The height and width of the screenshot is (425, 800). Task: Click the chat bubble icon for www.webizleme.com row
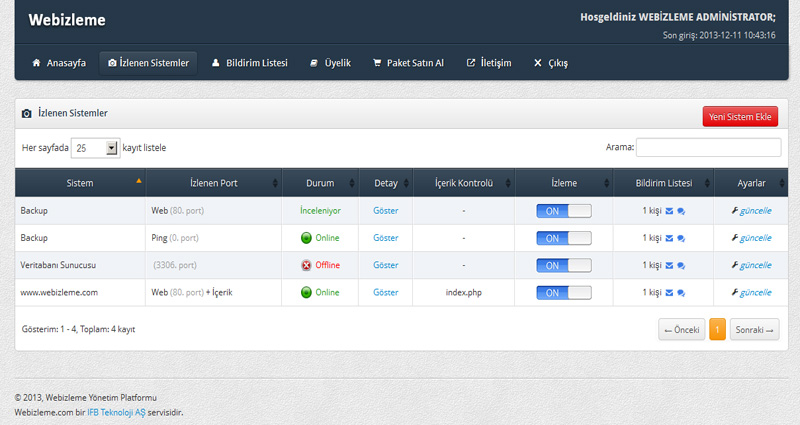[x=681, y=293]
